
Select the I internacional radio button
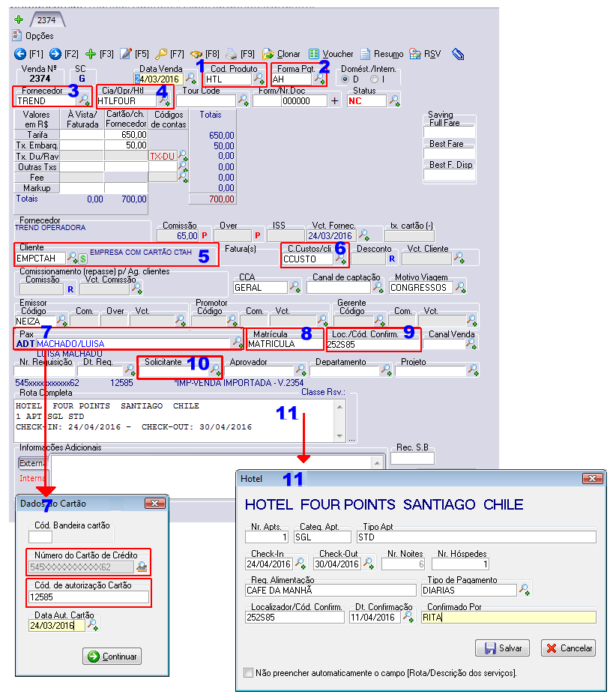point(374,79)
